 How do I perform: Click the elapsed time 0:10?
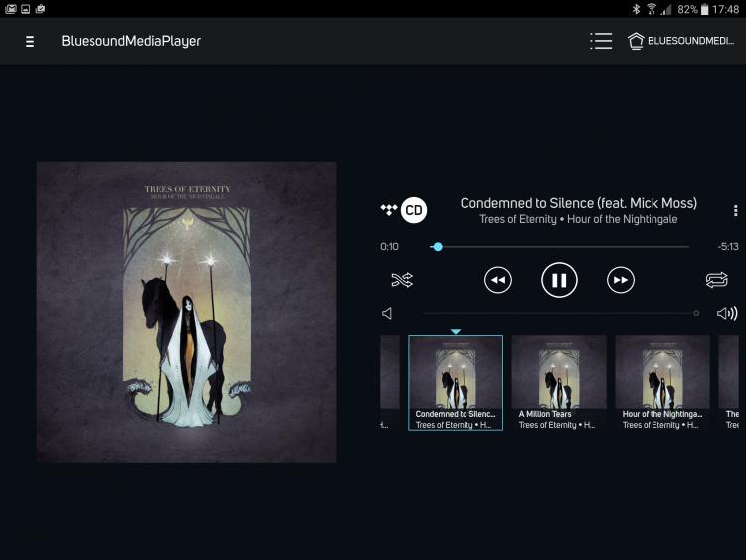389,247
